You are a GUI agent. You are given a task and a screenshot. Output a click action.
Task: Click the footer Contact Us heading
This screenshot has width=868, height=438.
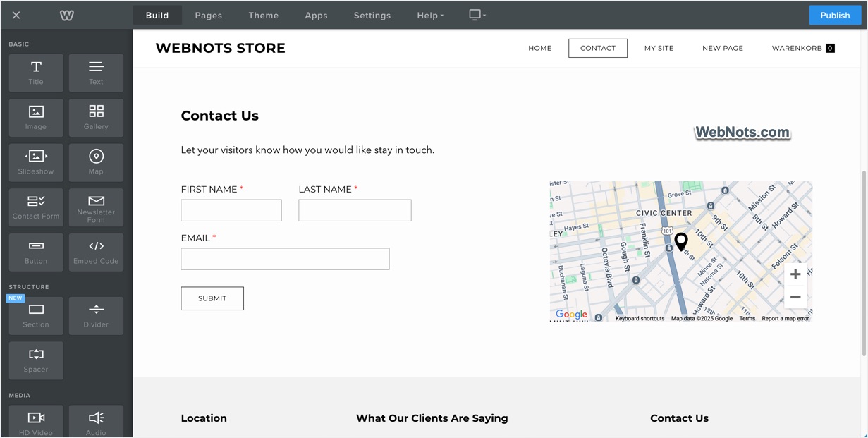679,418
